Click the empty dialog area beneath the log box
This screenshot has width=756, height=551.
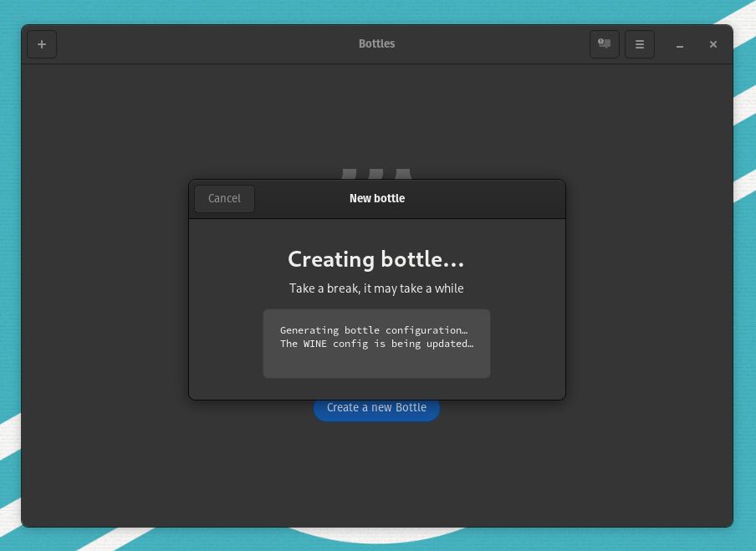pos(376,389)
